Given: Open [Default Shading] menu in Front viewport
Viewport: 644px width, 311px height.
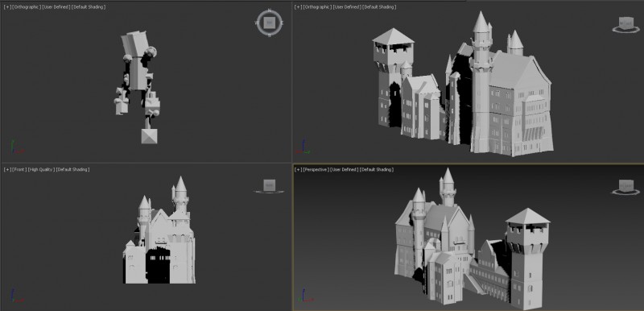Looking at the screenshot, I should click(72, 169).
